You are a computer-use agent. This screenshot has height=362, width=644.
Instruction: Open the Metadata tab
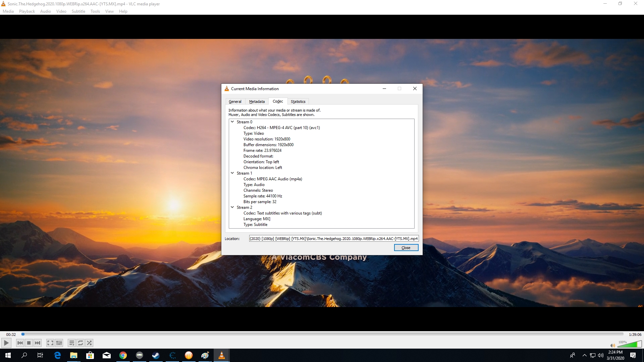coord(257,102)
